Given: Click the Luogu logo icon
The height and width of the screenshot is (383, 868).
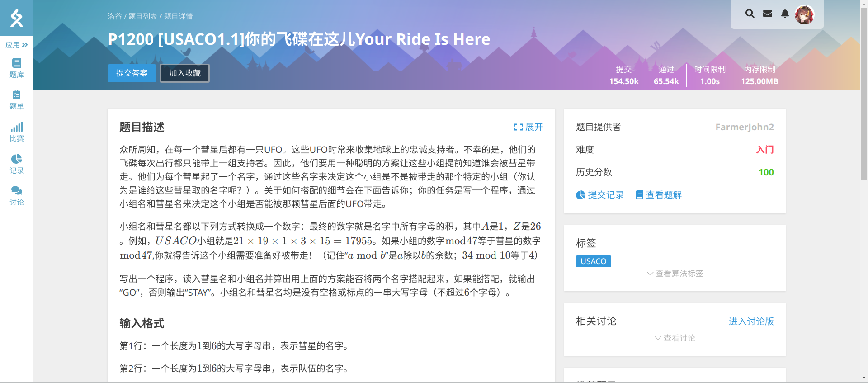Looking at the screenshot, I should (x=16, y=18).
